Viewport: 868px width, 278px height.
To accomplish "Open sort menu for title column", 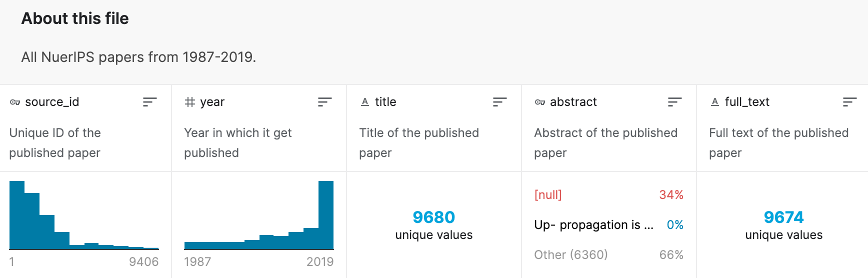I will (499, 102).
